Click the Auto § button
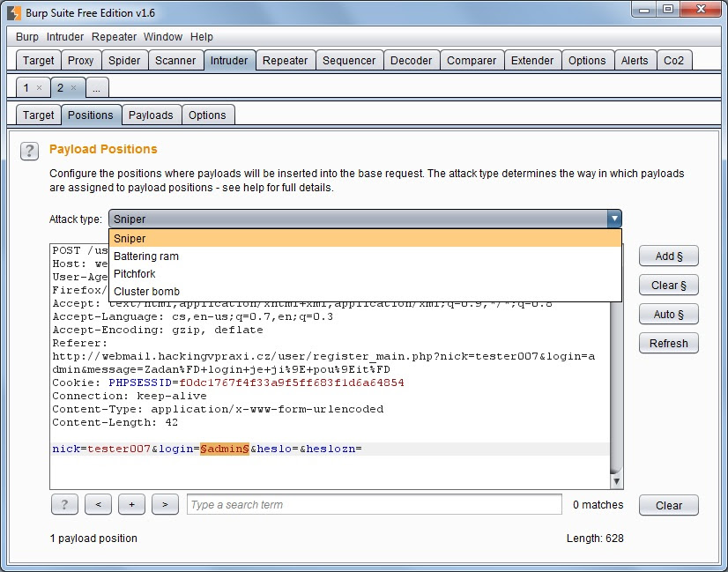Viewport: 728px width, 572px height. pyautogui.click(x=669, y=315)
